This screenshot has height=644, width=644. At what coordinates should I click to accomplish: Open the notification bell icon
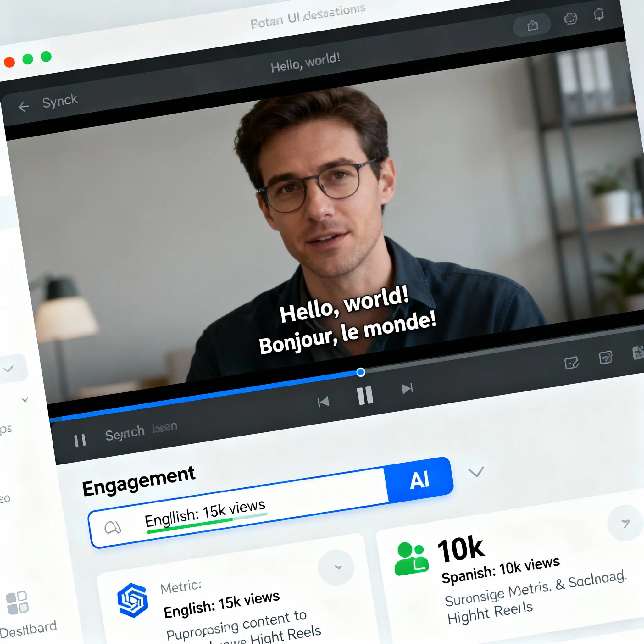point(599,15)
